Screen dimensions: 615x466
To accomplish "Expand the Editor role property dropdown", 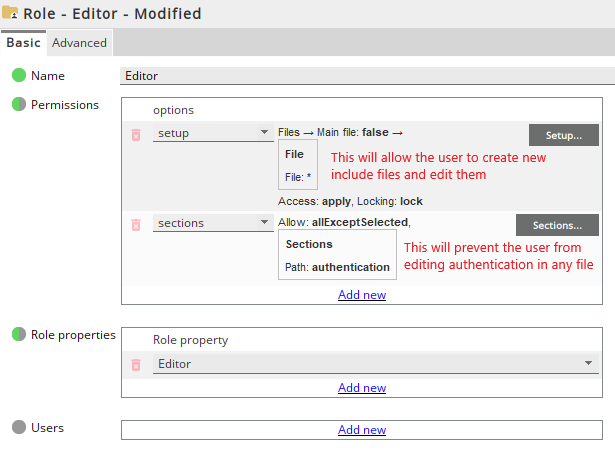I will tap(376, 364).
